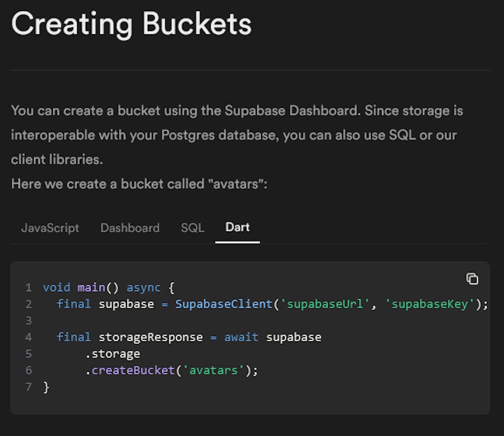Click line number 1 in the code block
Viewport: 504px width, 436px height.
pyautogui.click(x=29, y=287)
